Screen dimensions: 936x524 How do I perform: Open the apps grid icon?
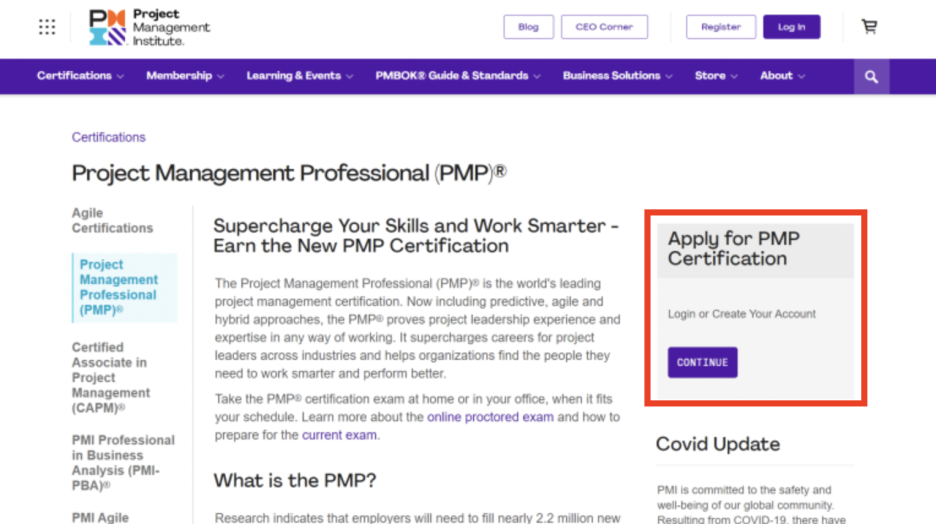tap(47, 27)
